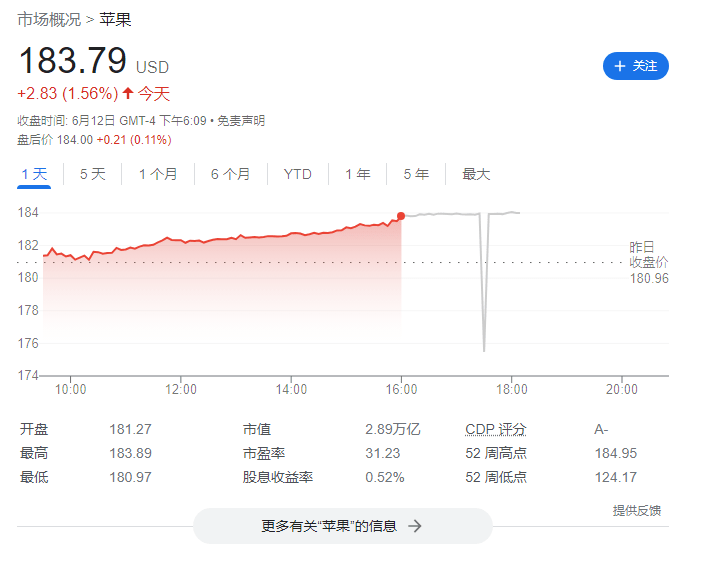Click the 12:00 time axis label

click(180, 389)
